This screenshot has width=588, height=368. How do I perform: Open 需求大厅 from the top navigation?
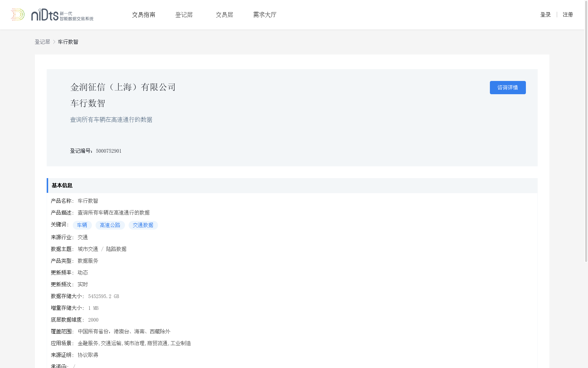click(265, 15)
